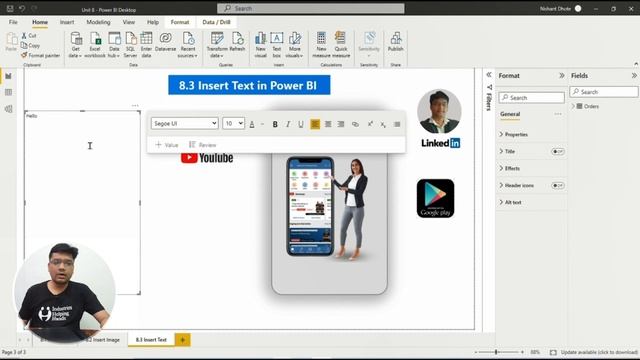Select the 8.3 Insert Text page tab

coord(151,340)
